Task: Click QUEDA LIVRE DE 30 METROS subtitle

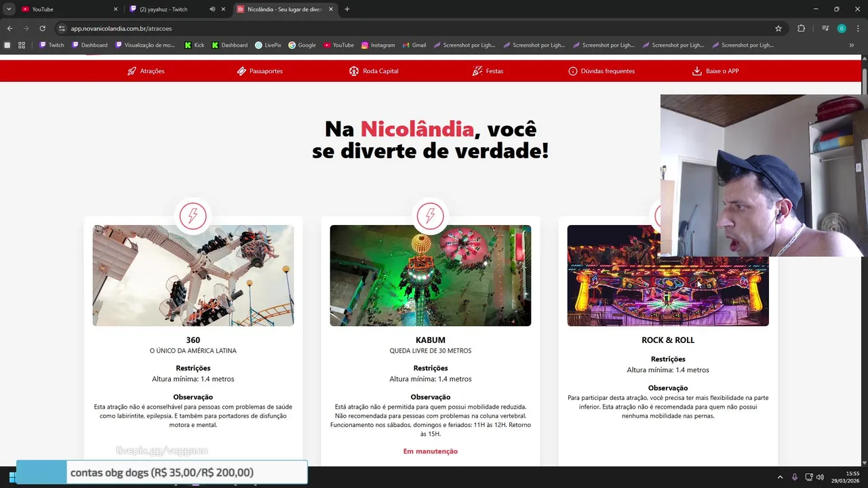Action: [x=431, y=351]
